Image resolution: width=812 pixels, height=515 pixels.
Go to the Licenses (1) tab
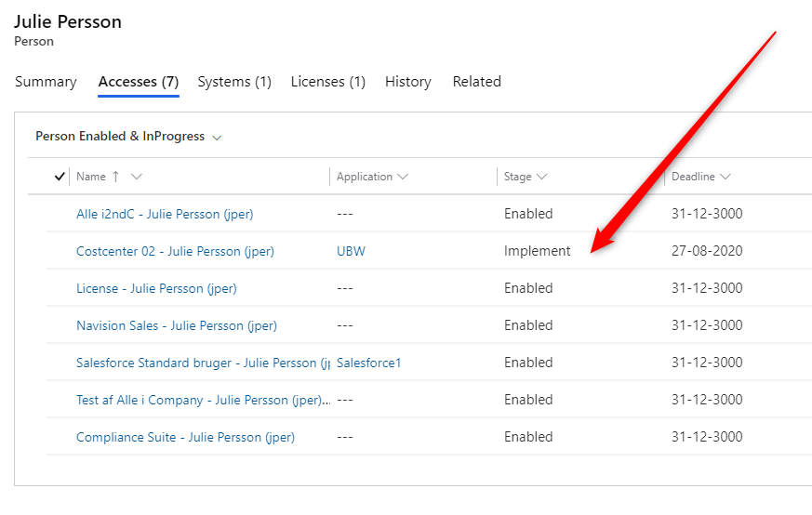327,82
